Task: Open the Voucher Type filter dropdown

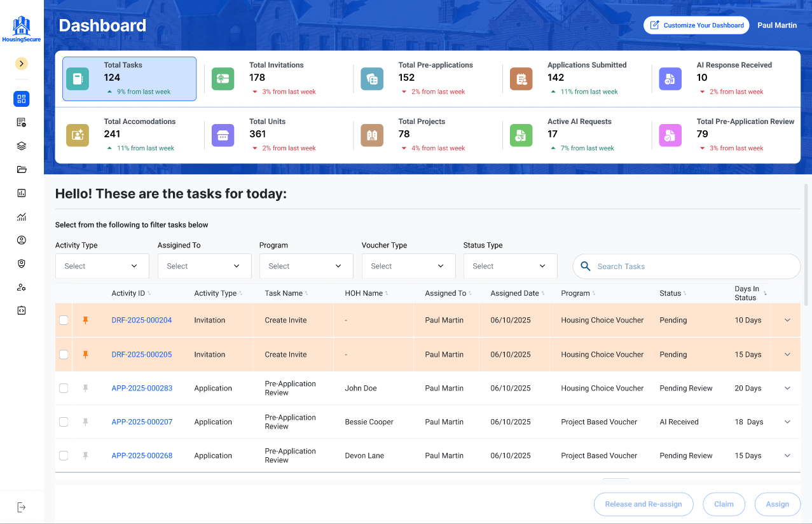Action: 408,266
